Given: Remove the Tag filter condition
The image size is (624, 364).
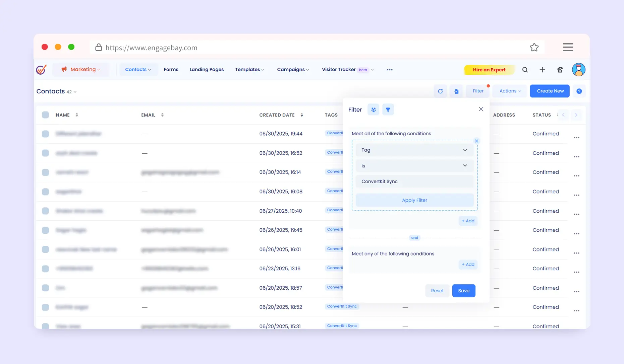Looking at the screenshot, I should pyautogui.click(x=476, y=141).
